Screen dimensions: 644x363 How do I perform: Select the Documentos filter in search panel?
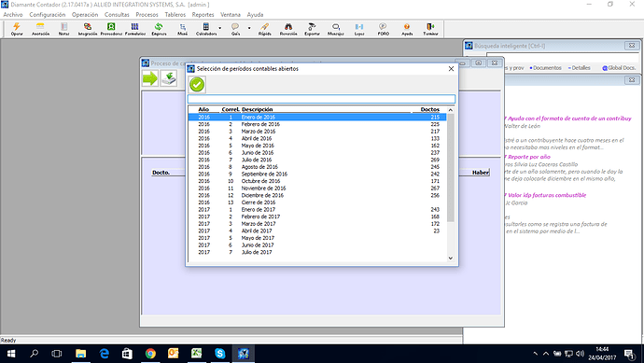click(545, 68)
